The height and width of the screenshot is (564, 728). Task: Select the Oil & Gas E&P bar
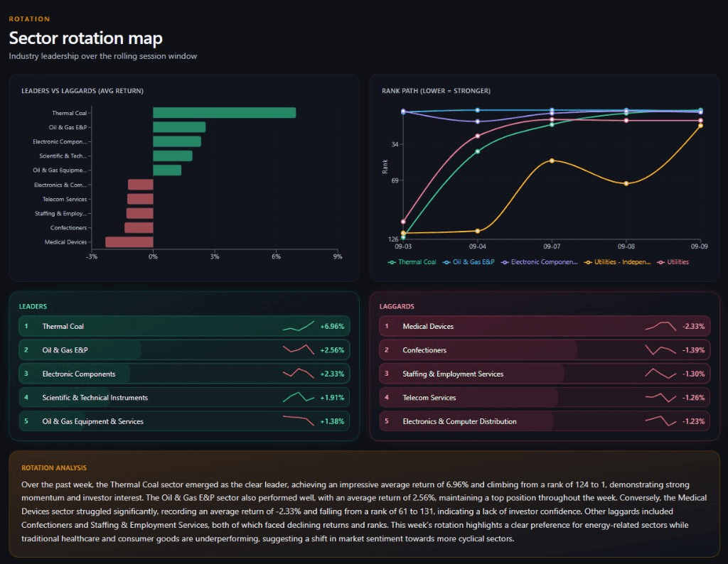179,127
